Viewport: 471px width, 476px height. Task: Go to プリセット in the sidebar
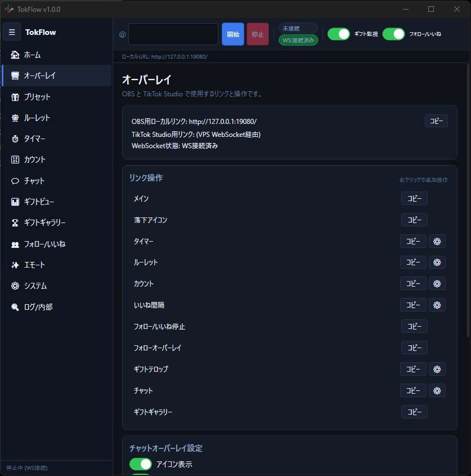pos(37,97)
